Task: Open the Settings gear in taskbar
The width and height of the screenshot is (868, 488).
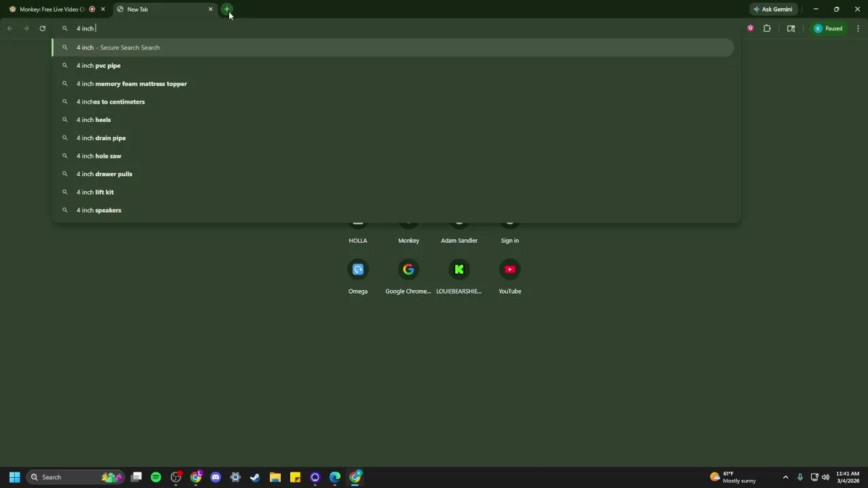Action: pyautogui.click(x=235, y=477)
